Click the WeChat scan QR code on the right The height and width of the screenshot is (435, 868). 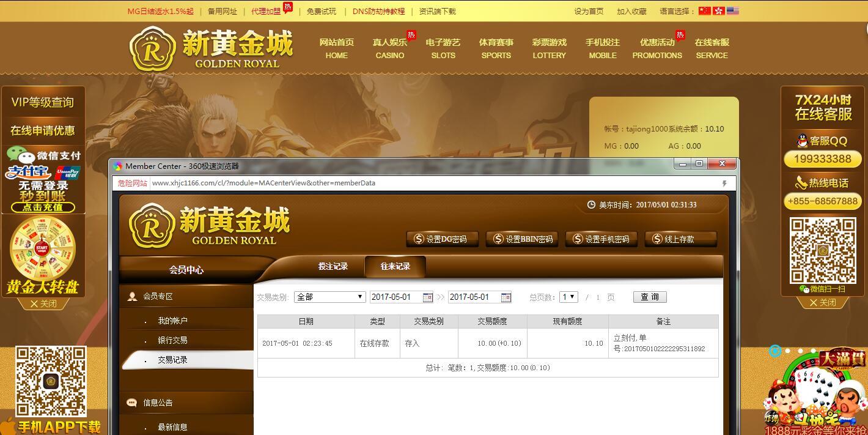[x=822, y=251]
